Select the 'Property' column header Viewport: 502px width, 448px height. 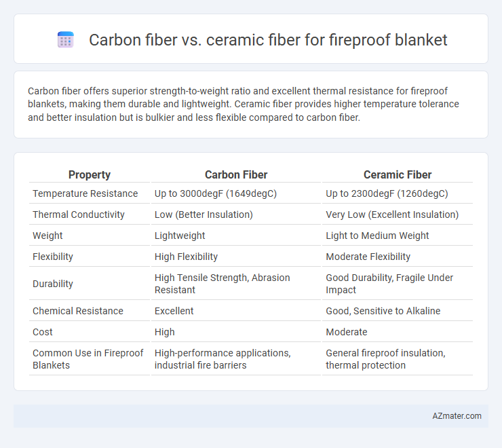(90, 174)
